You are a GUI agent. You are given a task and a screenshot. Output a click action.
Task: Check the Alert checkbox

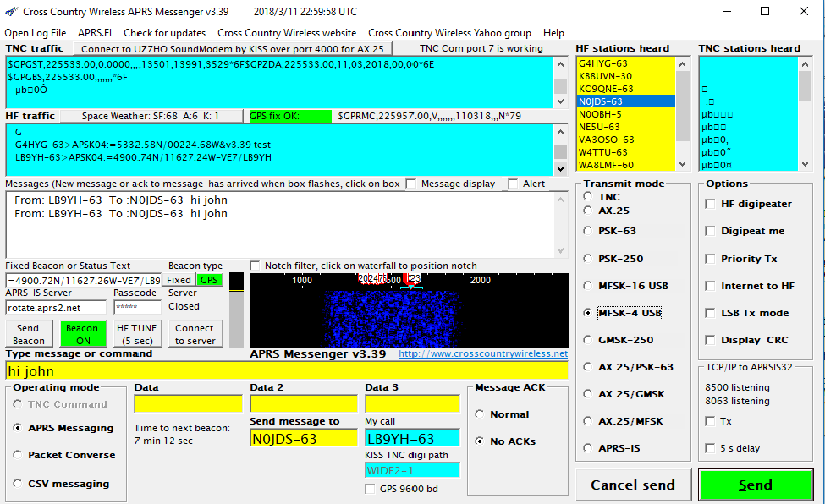tap(513, 184)
